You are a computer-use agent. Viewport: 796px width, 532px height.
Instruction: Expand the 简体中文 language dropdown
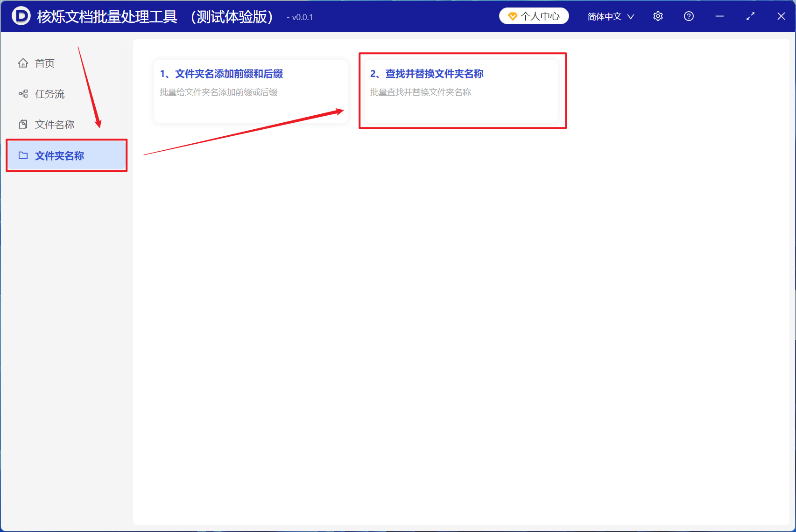pos(611,16)
